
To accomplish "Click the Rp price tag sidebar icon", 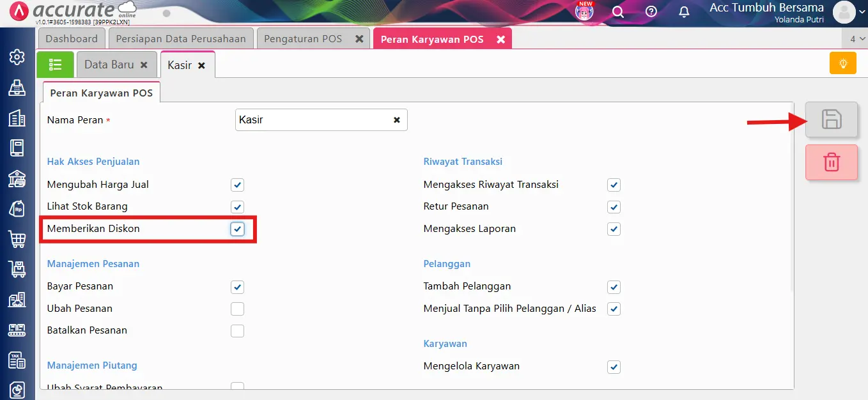I will pos(17,207).
